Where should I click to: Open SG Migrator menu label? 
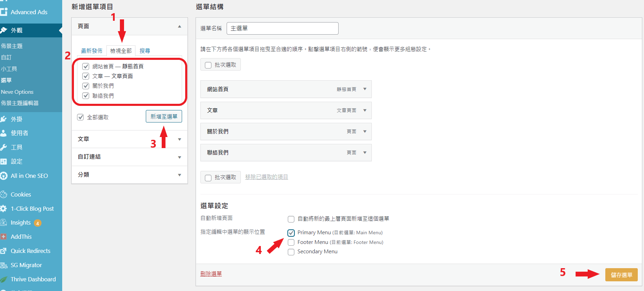pyautogui.click(x=26, y=265)
